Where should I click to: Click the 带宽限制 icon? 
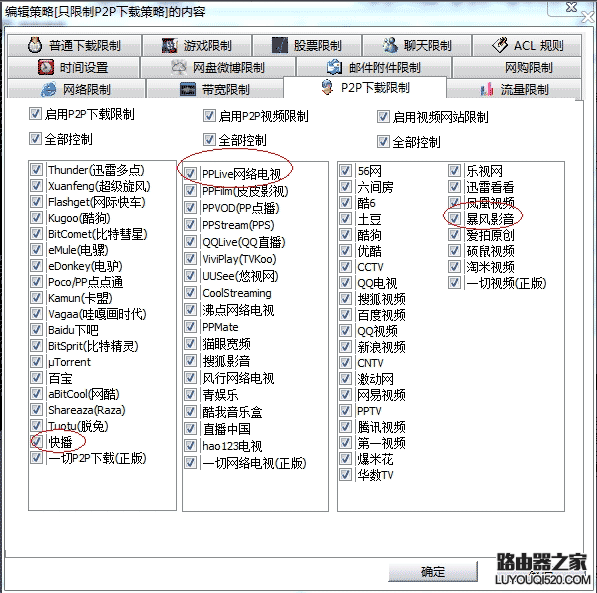pos(188,90)
